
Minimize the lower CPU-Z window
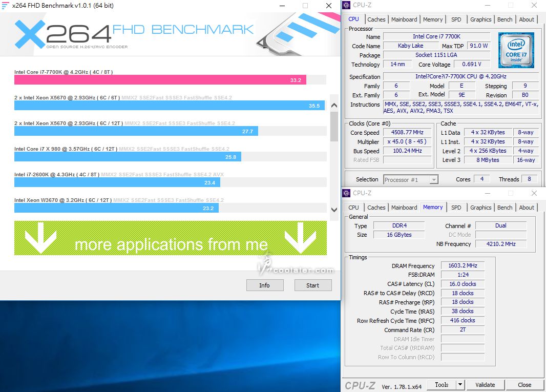click(x=488, y=193)
